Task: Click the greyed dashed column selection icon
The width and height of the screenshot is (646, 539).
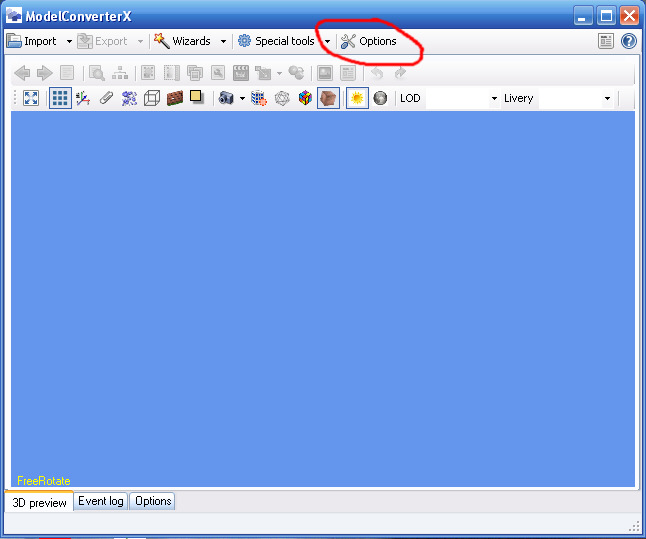Action: [171, 73]
